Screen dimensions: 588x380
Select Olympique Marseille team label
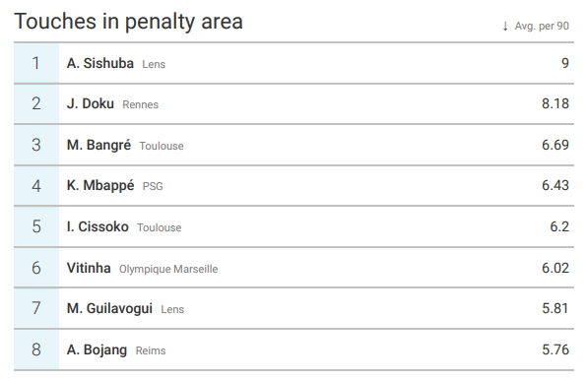coord(168,269)
